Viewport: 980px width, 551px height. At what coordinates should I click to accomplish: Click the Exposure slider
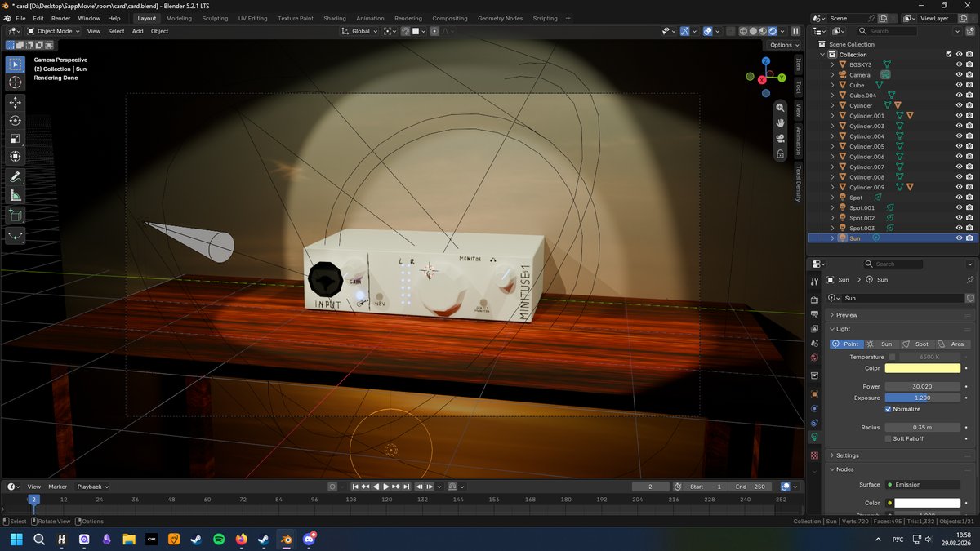point(923,398)
